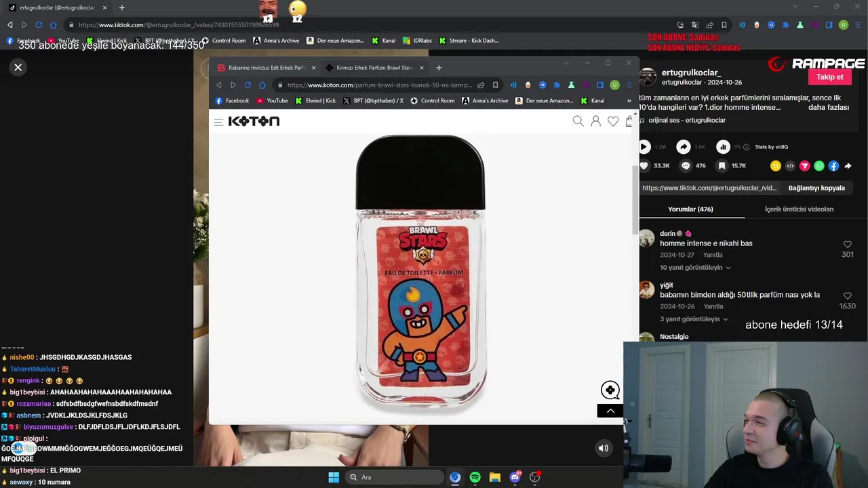Share the Koton page URL
The image size is (868, 488).
pyautogui.click(x=481, y=85)
